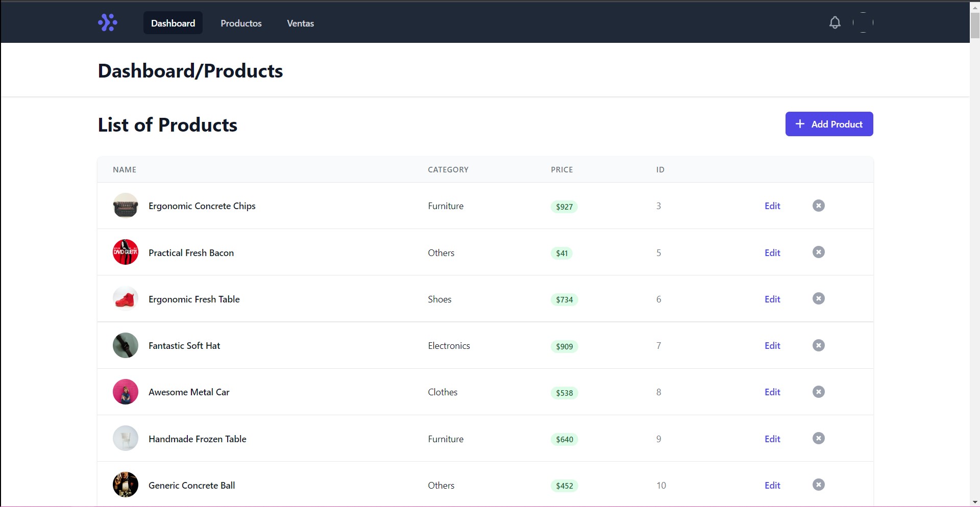Remove Awesome Metal Car with the delete icon
The height and width of the screenshot is (507, 980).
(818, 392)
